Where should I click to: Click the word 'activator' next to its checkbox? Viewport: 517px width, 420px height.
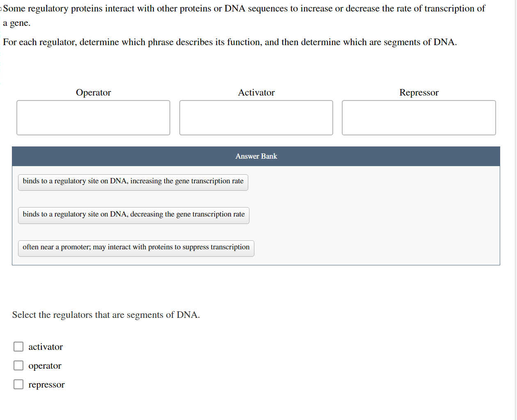[46, 347]
